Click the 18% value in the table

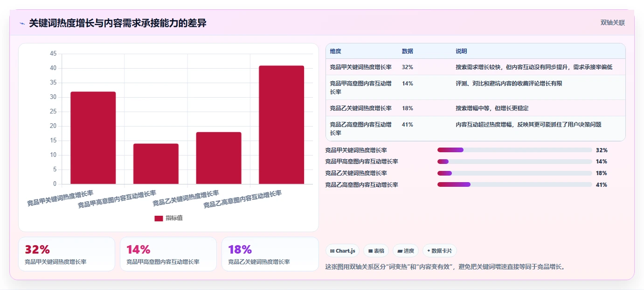407,108
